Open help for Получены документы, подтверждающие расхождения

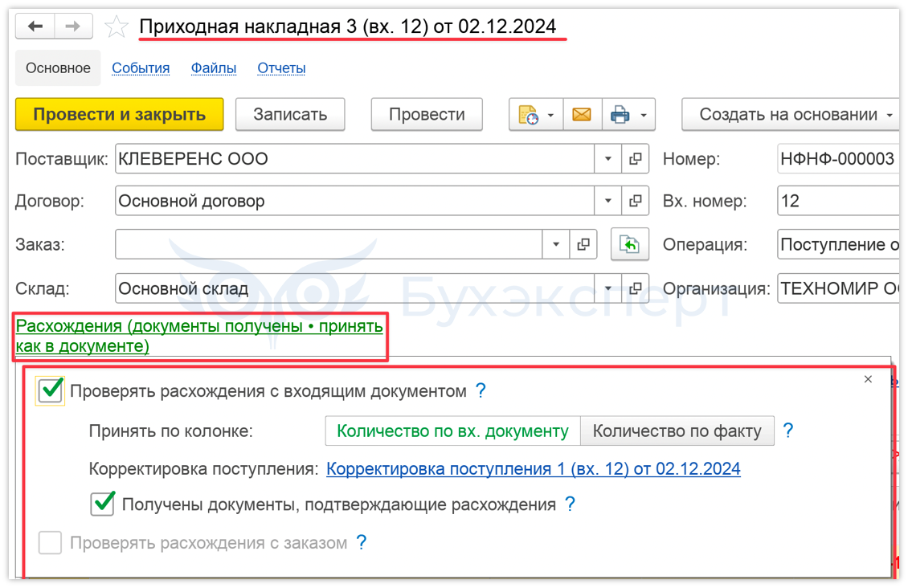tap(570, 504)
